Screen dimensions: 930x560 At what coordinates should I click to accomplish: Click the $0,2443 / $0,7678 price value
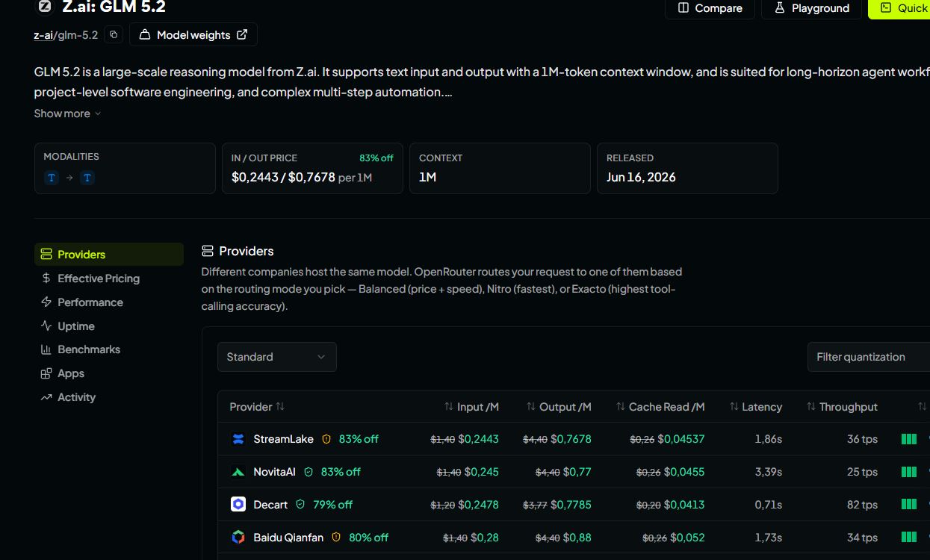(x=283, y=178)
